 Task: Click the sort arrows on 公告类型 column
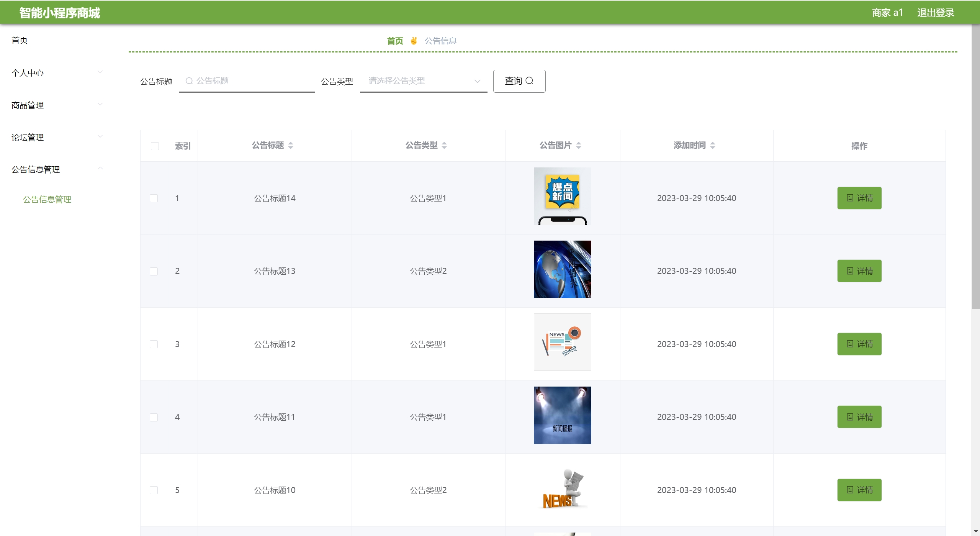(x=444, y=146)
